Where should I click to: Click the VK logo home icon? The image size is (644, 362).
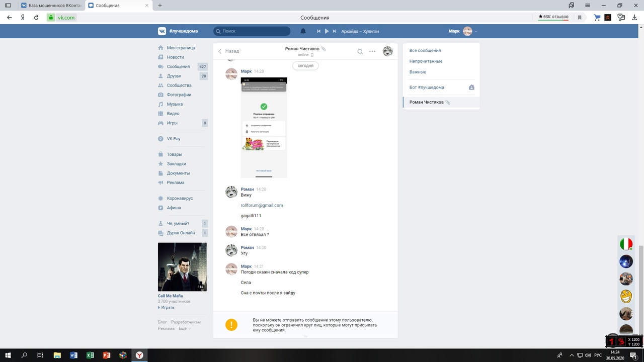[x=162, y=31]
